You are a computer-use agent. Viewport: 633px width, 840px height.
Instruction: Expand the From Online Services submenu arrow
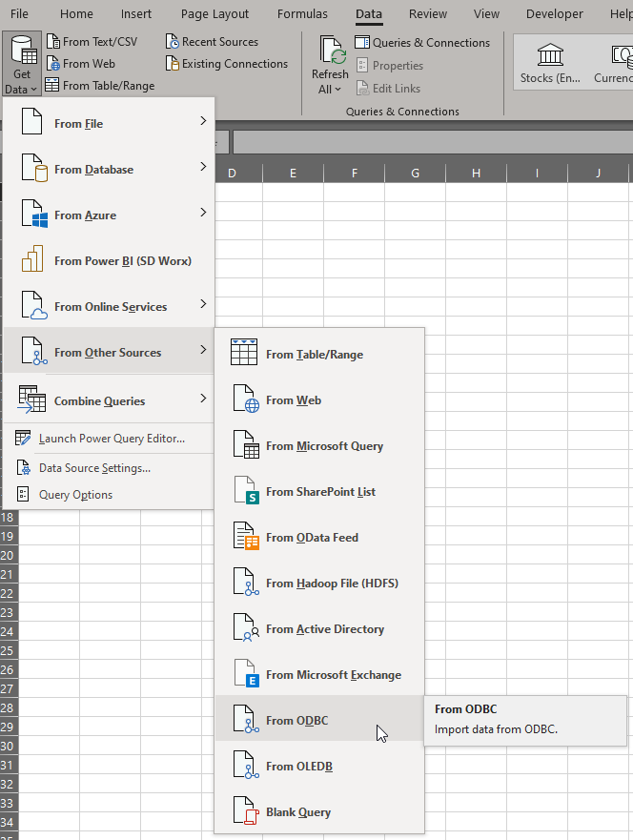click(203, 304)
